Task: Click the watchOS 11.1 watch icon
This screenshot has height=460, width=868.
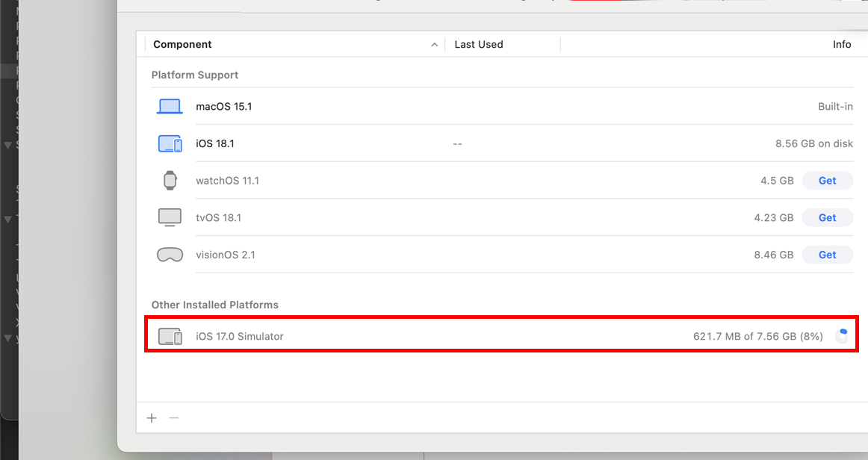Action: [170, 181]
